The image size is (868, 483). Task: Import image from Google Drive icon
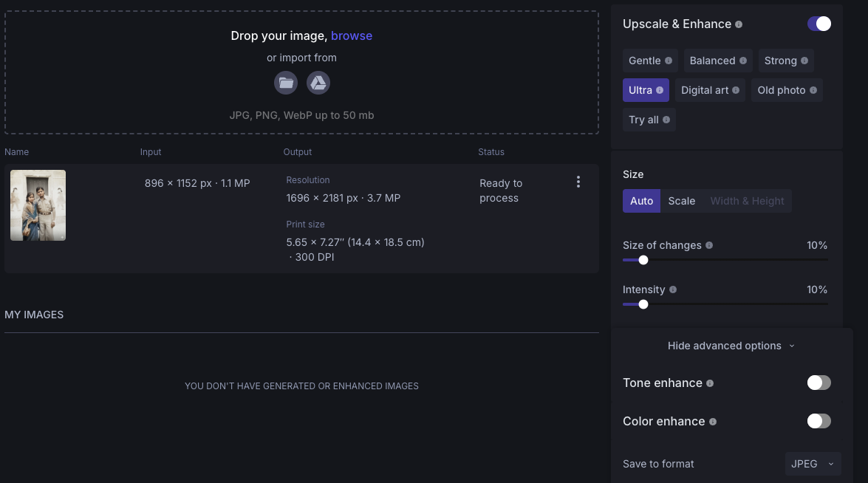click(x=318, y=83)
